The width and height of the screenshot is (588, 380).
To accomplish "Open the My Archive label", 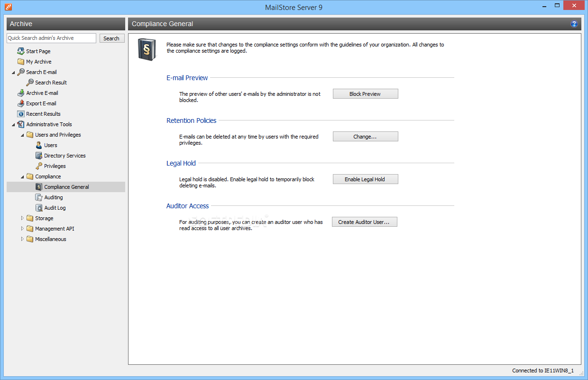I will 39,62.
